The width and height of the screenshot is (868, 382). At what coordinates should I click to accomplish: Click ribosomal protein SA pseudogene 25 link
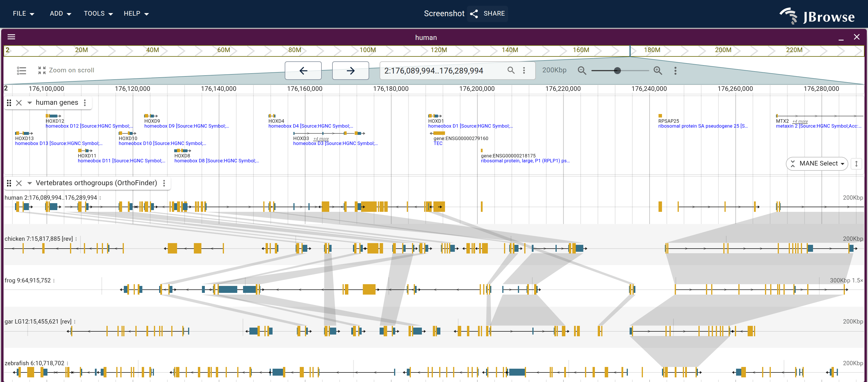tap(703, 126)
